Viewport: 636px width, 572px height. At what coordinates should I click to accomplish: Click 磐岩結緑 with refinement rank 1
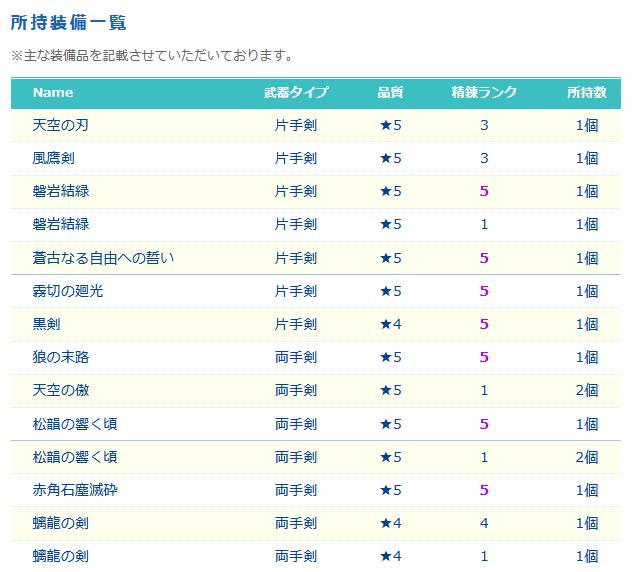(x=60, y=224)
